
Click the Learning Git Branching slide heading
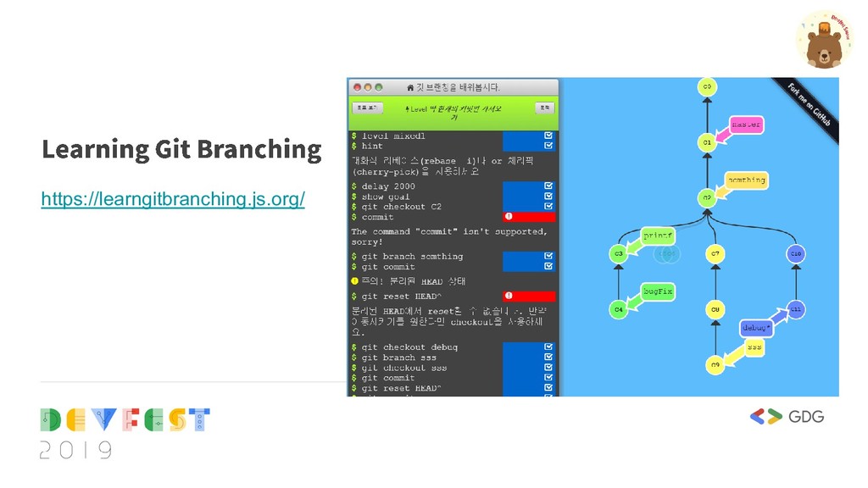[x=181, y=149]
